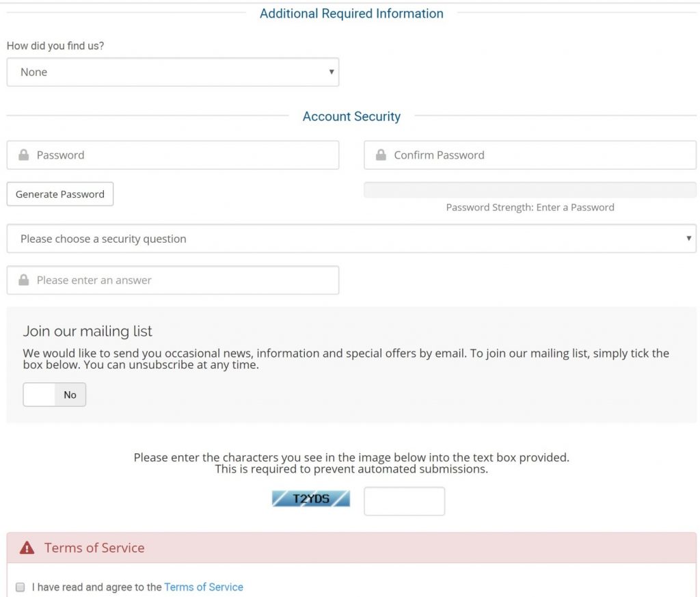Click the arrow of security question selector

tap(689, 239)
